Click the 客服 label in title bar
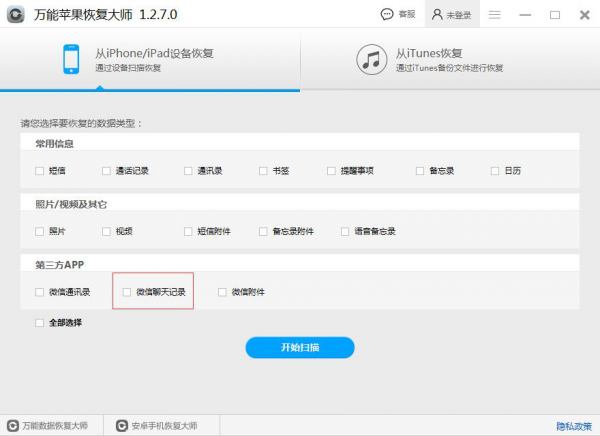The width and height of the screenshot is (600, 436). pyautogui.click(x=407, y=15)
